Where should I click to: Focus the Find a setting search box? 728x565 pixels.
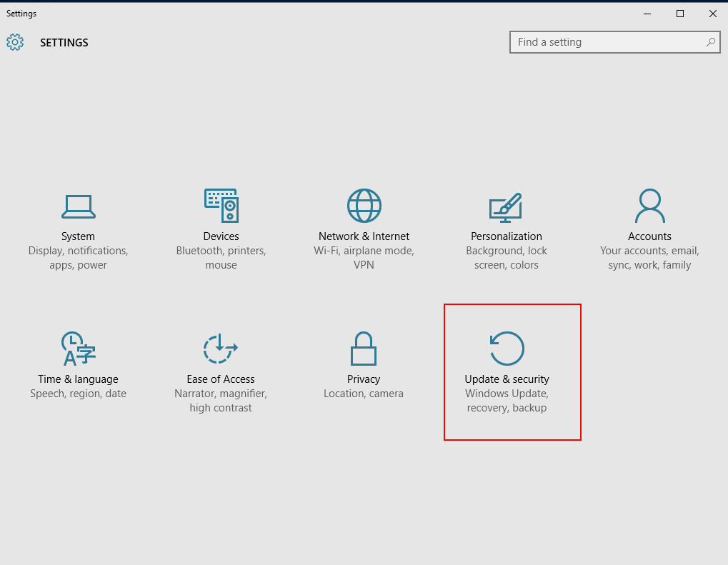pyautogui.click(x=614, y=42)
